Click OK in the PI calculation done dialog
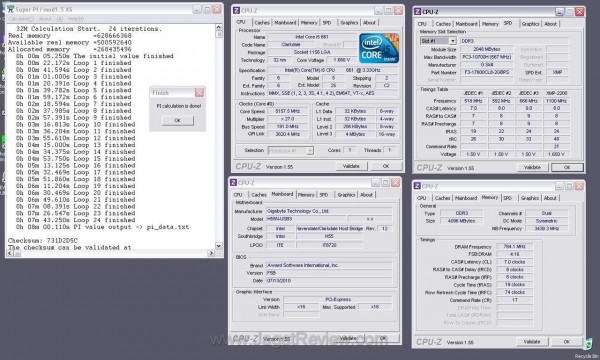Viewport: 600px width, 360px height. [177, 120]
